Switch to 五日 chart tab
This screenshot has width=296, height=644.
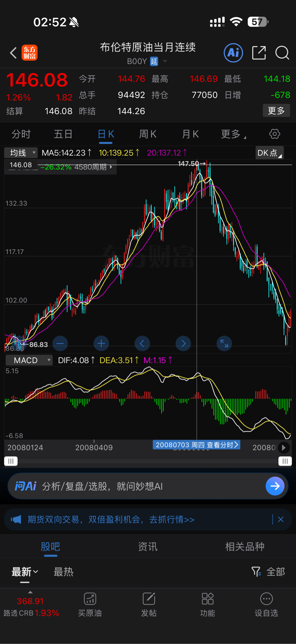(x=63, y=134)
